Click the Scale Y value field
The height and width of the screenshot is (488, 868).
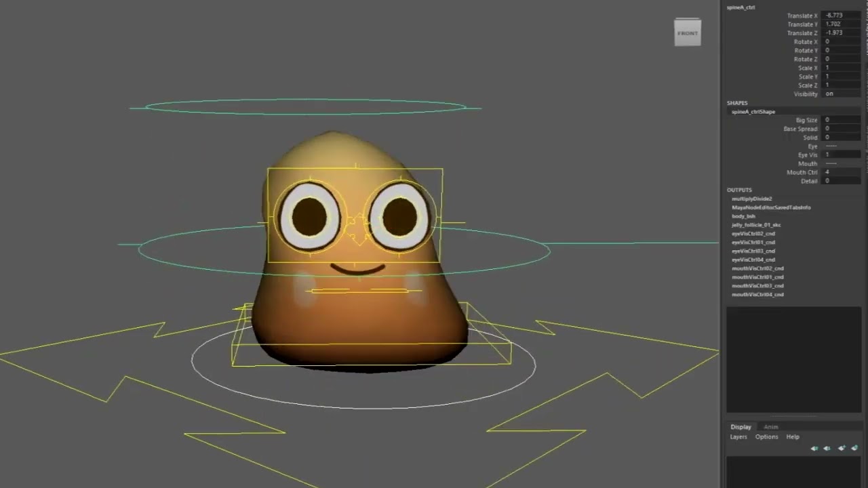pos(841,77)
